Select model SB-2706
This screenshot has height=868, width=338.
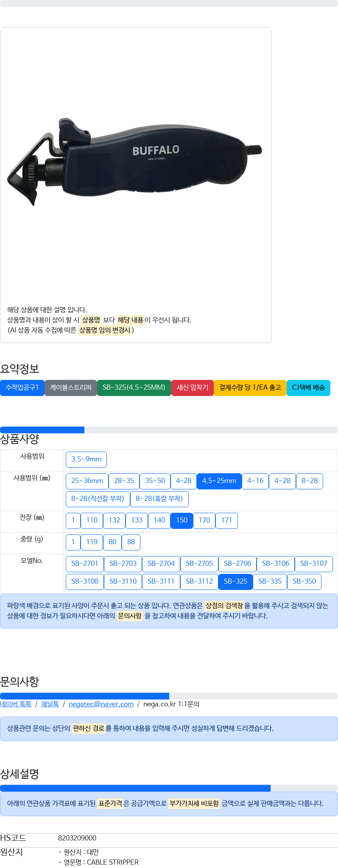(237, 564)
